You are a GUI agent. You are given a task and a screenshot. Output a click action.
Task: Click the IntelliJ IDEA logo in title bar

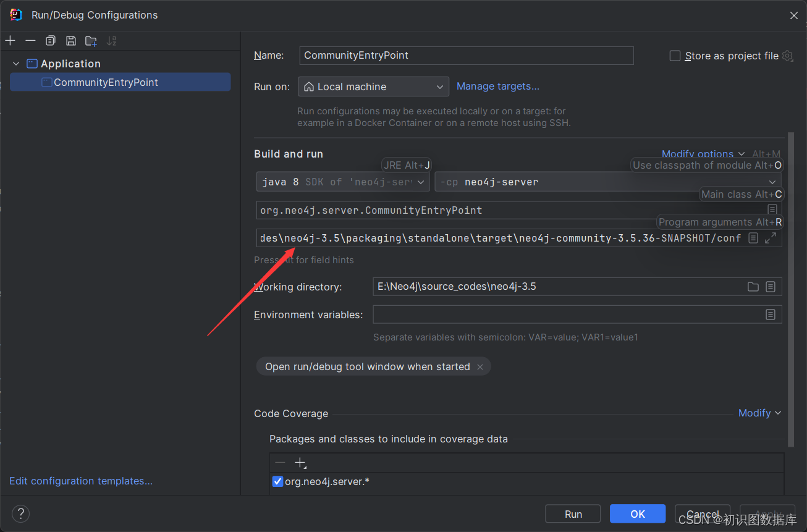click(16, 15)
